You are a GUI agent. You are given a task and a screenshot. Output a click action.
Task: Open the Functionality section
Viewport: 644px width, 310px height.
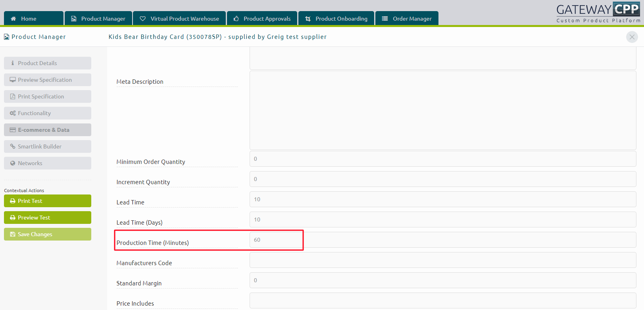point(48,113)
